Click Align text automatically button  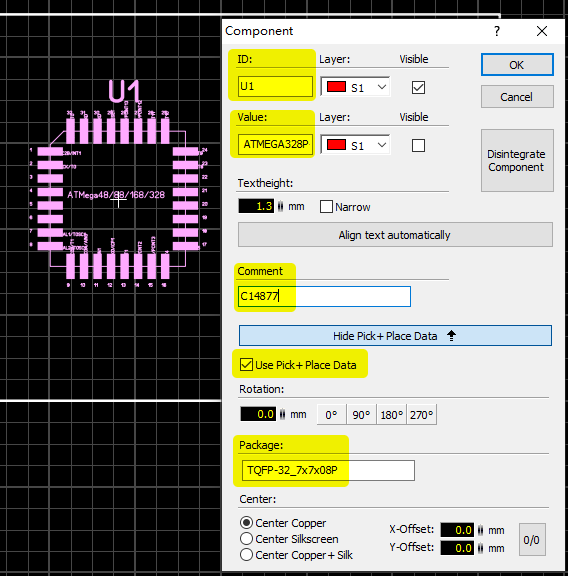click(x=395, y=235)
